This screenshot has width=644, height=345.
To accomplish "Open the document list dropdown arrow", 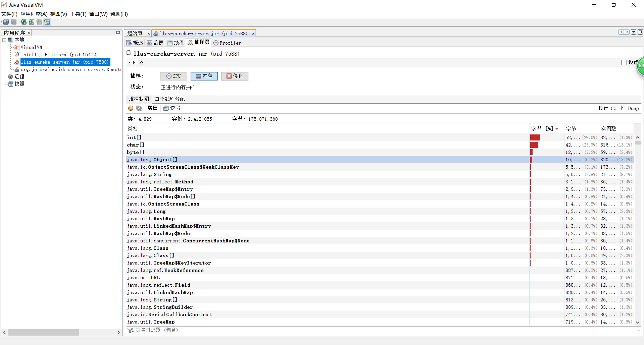I will click(x=634, y=32).
